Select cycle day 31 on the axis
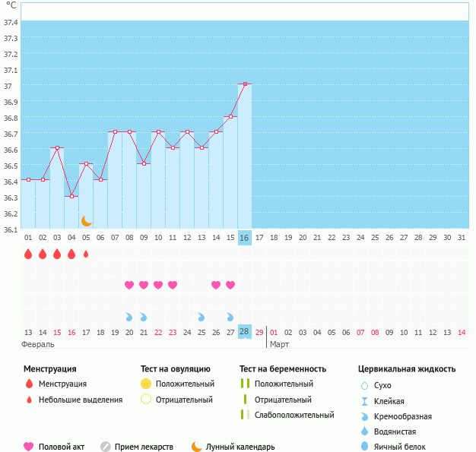The image size is (476, 452). 461,238
